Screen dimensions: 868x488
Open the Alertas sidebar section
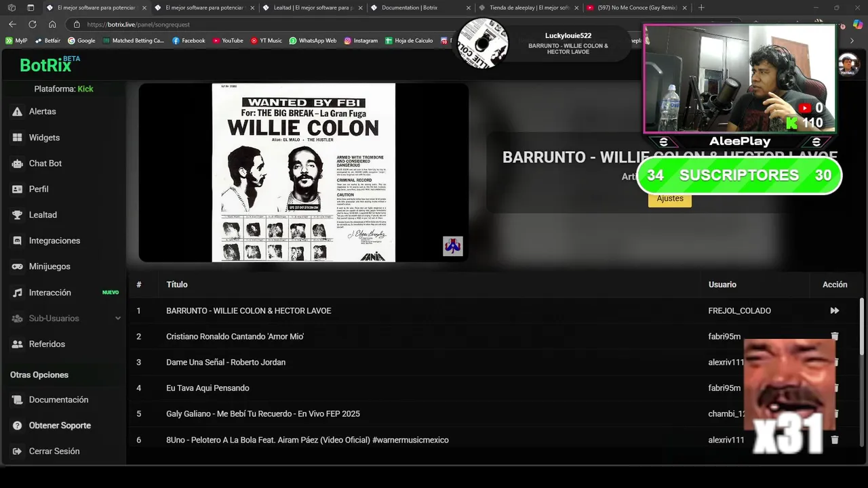(42, 111)
